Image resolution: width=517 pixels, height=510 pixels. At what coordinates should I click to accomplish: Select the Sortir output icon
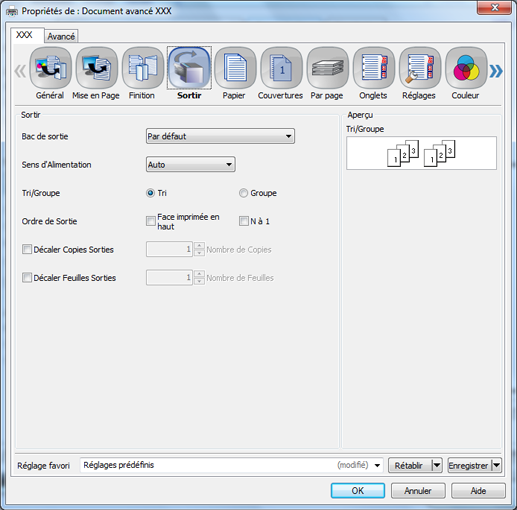(x=189, y=68)
